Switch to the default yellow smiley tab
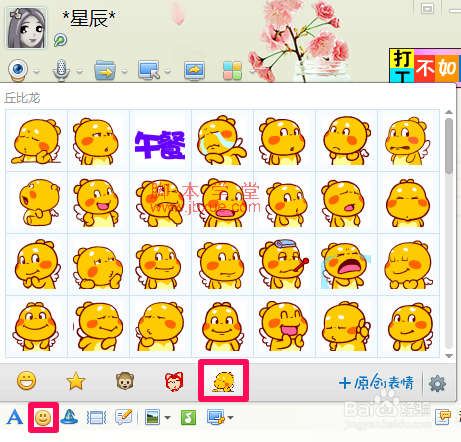 [x=26, y=381]
